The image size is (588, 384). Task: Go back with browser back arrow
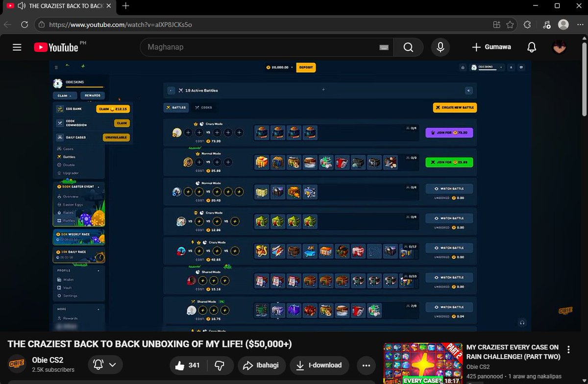tap(8, 24)
